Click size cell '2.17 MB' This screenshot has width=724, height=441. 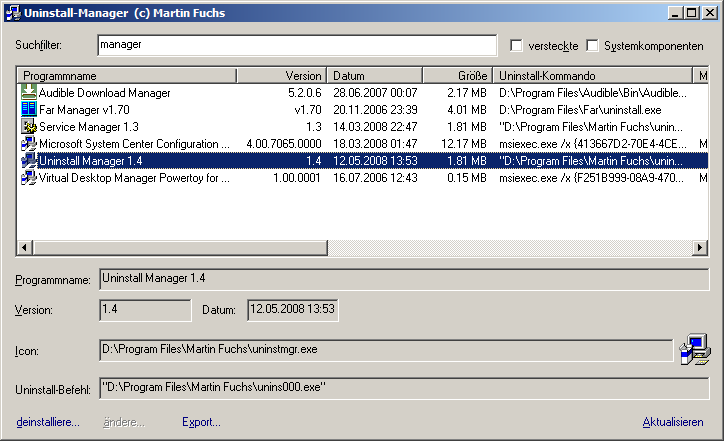click(466, 93)
